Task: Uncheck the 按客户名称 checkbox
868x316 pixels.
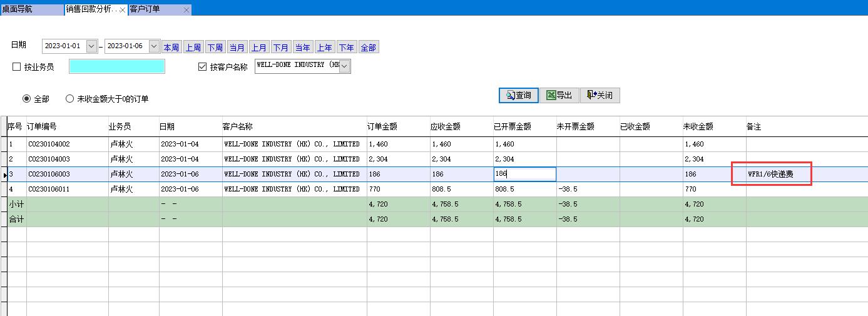Action: (202, 67)
